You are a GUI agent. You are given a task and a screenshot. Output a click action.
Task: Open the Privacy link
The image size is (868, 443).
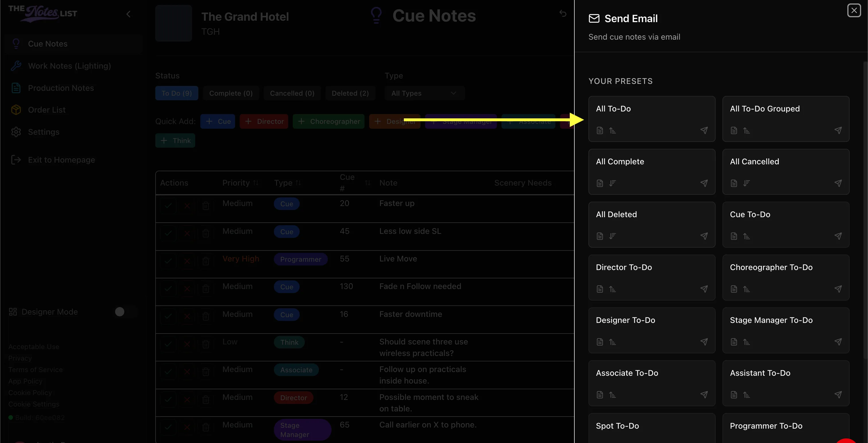pyautogui.click(x=20, y=358)
